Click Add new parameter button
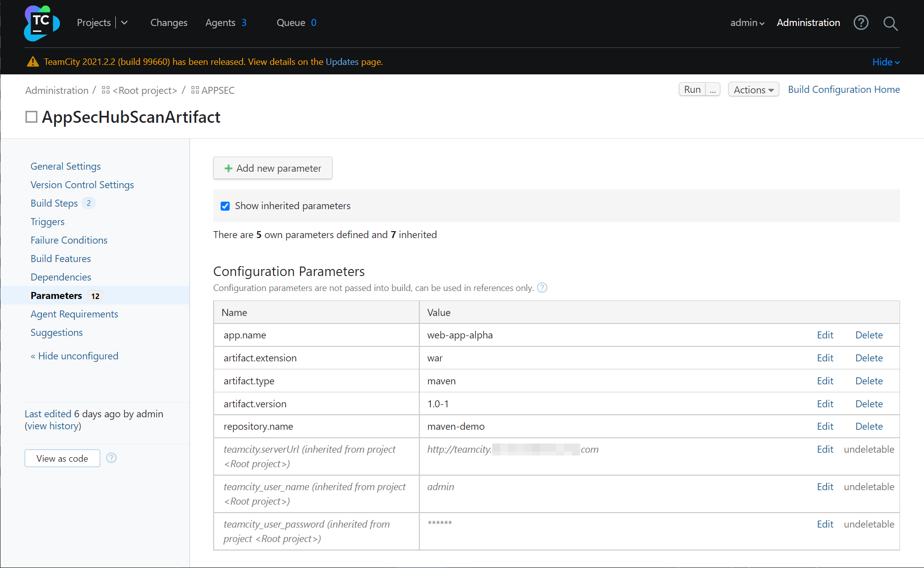 click(273, 168)
